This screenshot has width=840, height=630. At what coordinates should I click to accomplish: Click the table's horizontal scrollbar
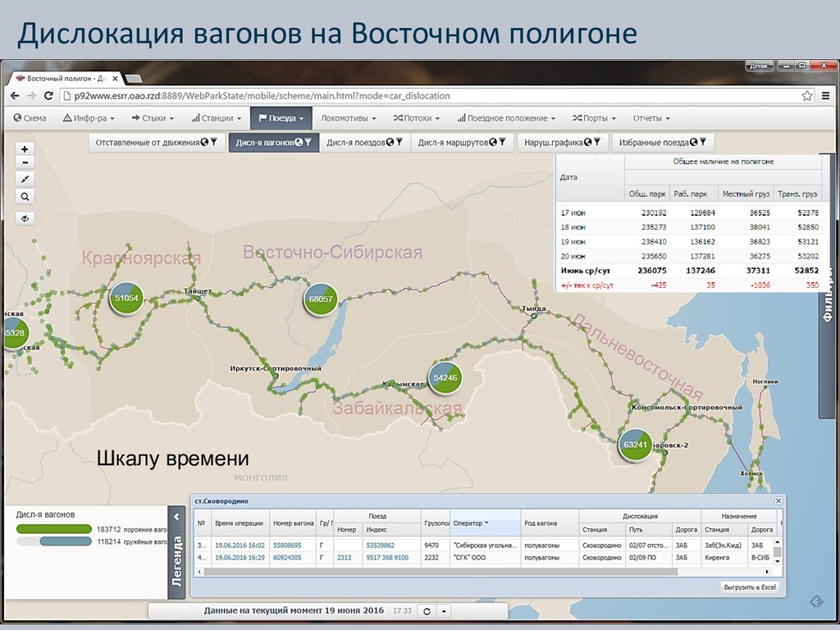click(x=441, y=572)
